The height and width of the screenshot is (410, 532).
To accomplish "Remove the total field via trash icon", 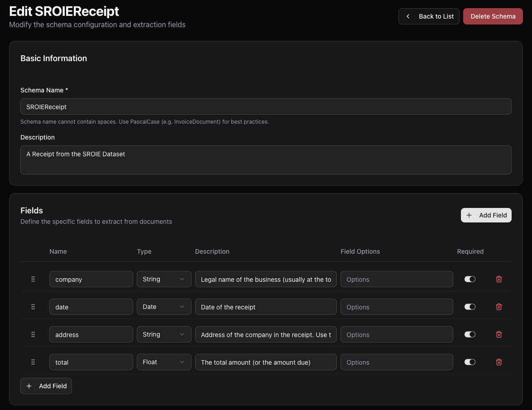I will (499, 362).
